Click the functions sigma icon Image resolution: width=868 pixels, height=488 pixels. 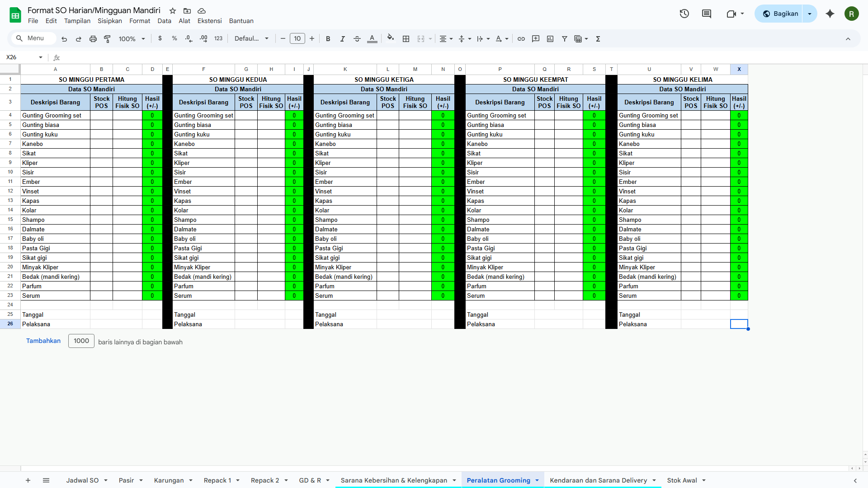598,39
